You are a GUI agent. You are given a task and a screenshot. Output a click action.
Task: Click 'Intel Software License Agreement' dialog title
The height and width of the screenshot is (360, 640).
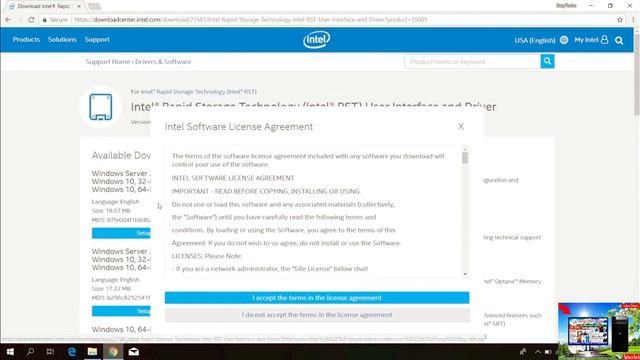coord(239,127)
